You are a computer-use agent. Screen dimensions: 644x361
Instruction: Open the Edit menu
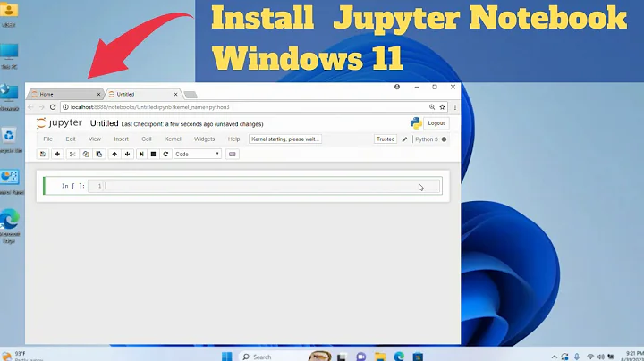71,139
